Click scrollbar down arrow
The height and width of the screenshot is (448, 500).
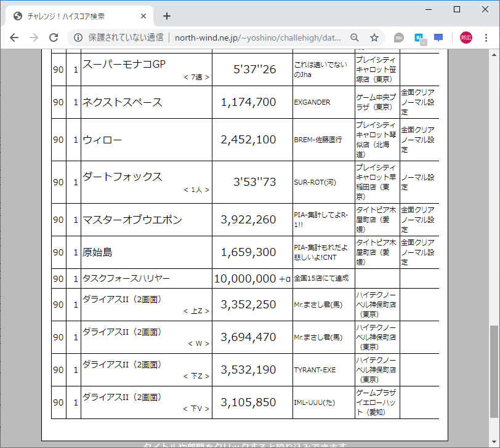click(x=494, y=442)
